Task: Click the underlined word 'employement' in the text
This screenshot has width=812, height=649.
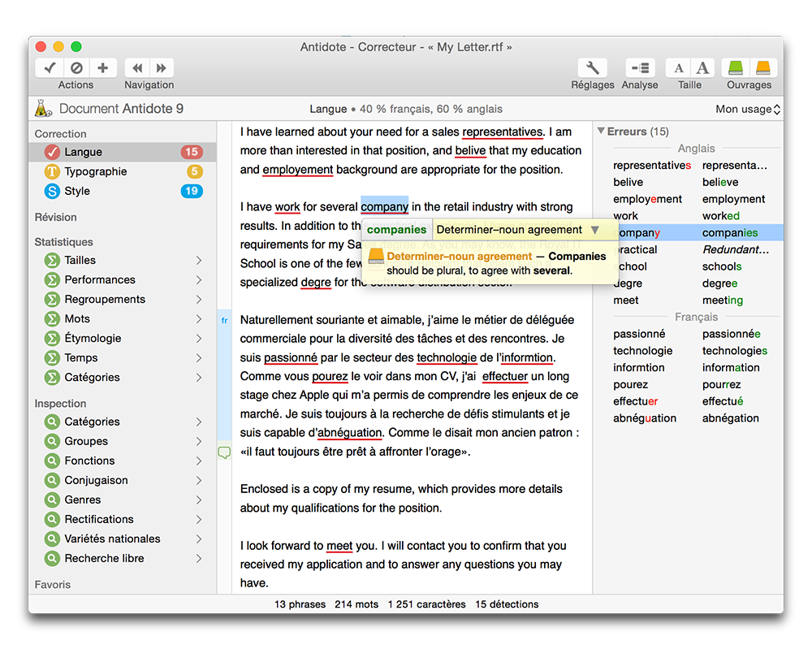Action: (297, 170)
